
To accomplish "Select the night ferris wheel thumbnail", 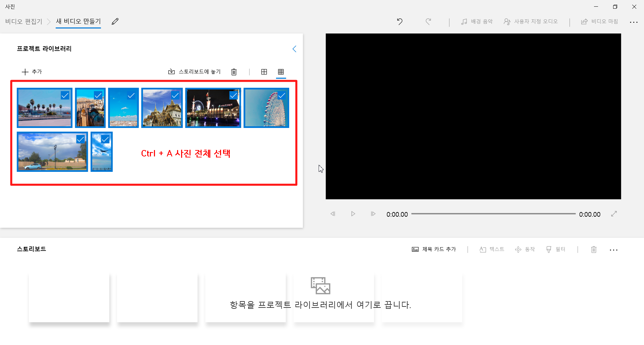I will pos(213,108).
